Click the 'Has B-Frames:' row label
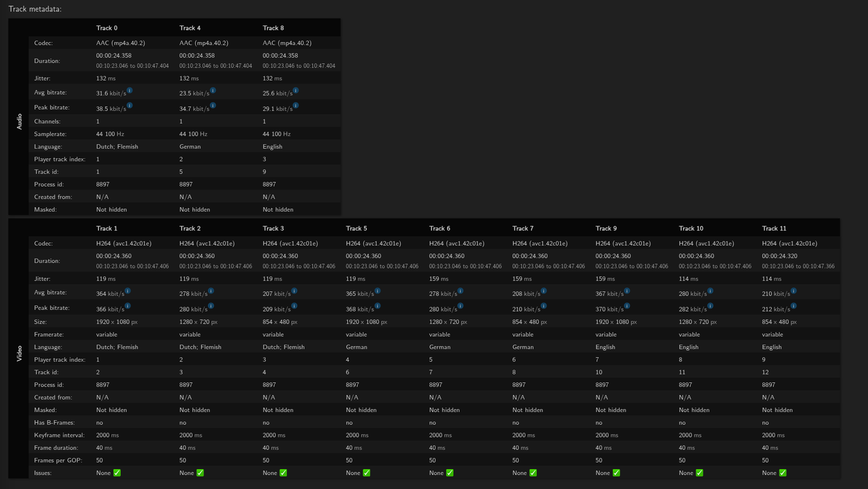 tap(55, 423)
